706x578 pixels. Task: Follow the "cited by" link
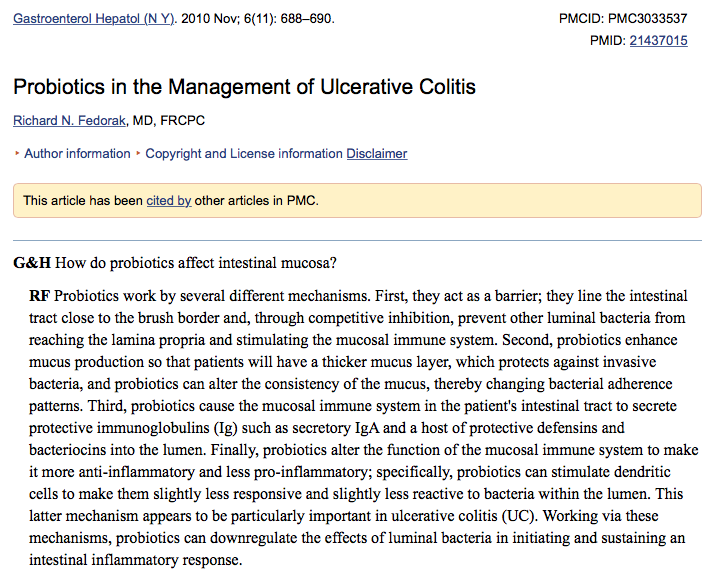168,201
